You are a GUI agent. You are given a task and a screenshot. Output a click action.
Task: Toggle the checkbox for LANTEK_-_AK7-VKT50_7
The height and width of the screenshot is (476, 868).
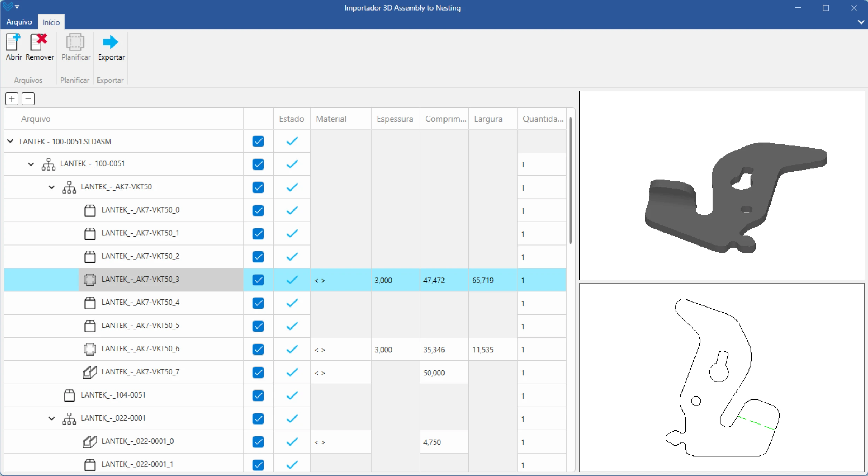pyautogui.click(x=258, y=372)
